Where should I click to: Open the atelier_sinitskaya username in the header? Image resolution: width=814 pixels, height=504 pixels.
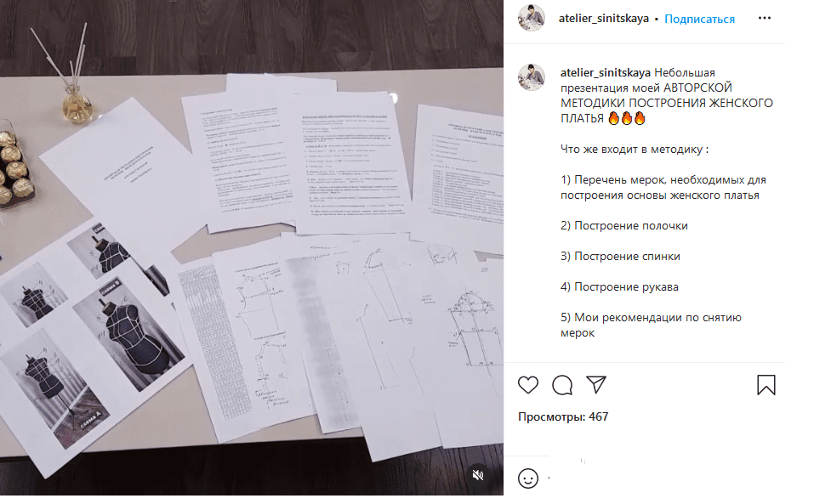pyautogui.click(x=603, y=19)
